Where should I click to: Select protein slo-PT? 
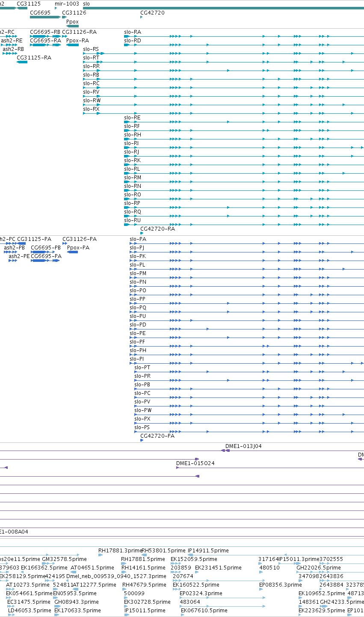pos(142,368)
